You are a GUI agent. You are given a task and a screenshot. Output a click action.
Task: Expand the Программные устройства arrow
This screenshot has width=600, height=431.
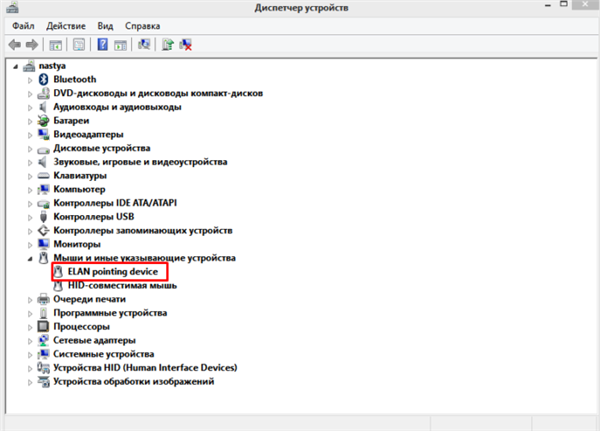tap(30, 313)
